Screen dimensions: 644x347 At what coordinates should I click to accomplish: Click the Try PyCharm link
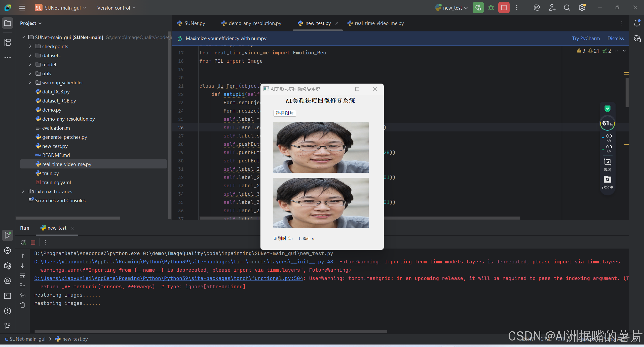coord(586,38)
